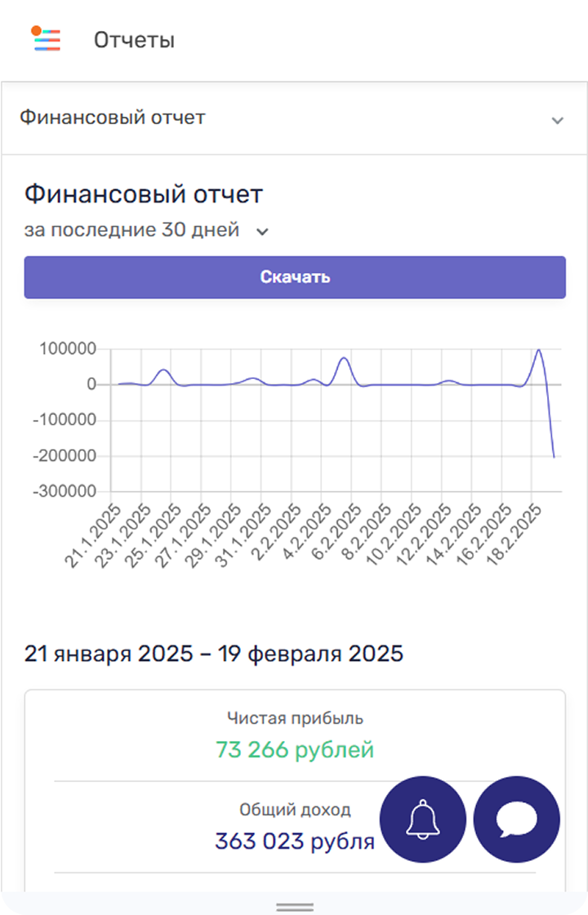Click the chart bump near 25.1.2025
The width and height of the screenshot is (588, 915).
click(163, 370)
